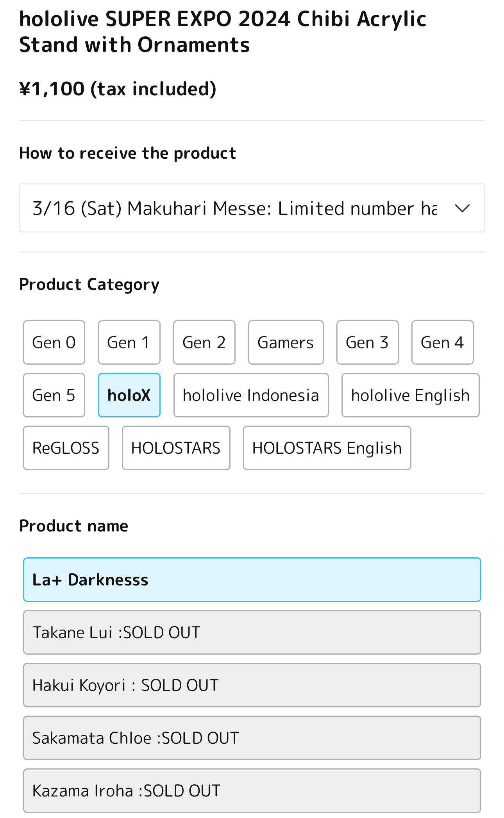Click the 3/16 Makuhari Messe selection text
The width and height of the screenshot is (504, 818).
tap(234, 208)
